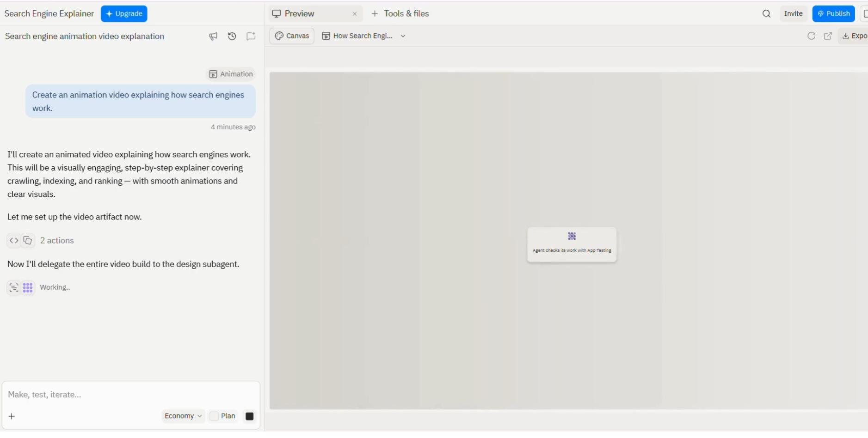The image size is (868, 438).
Task: Click the Upgrade button
Action: (x=124, y=14)
